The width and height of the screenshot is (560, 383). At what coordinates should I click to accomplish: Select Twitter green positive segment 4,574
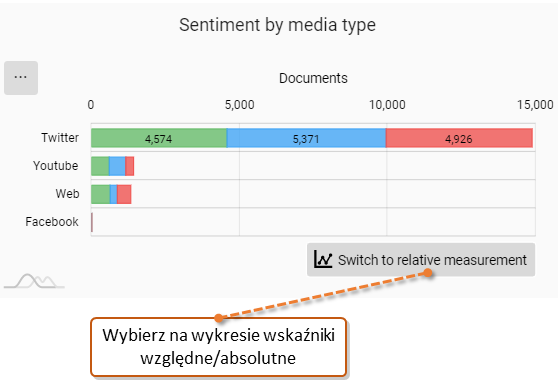[x=159, y=138]
